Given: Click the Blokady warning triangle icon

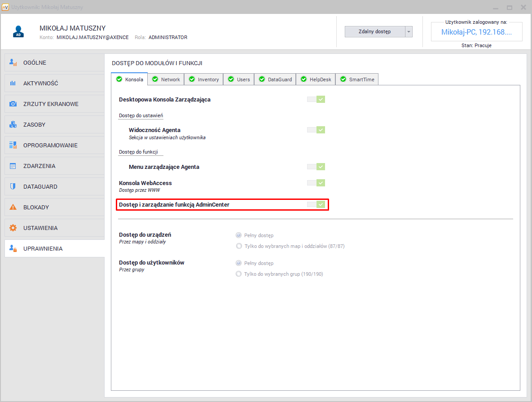Looking at the screenshot, I should click(13, 208).
